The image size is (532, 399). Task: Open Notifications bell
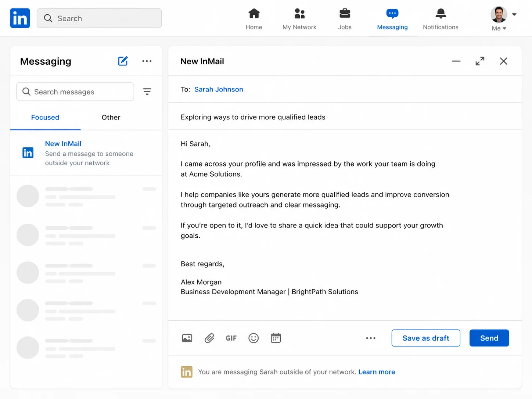[441, 19]
